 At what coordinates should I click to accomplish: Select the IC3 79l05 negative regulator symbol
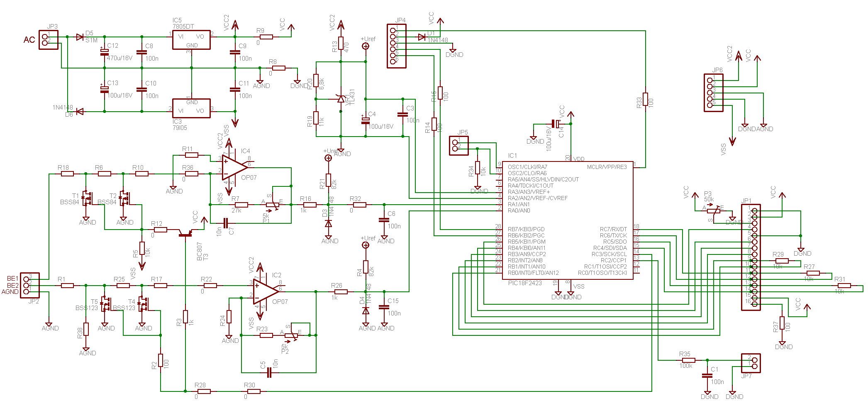(x=191, y=108)
